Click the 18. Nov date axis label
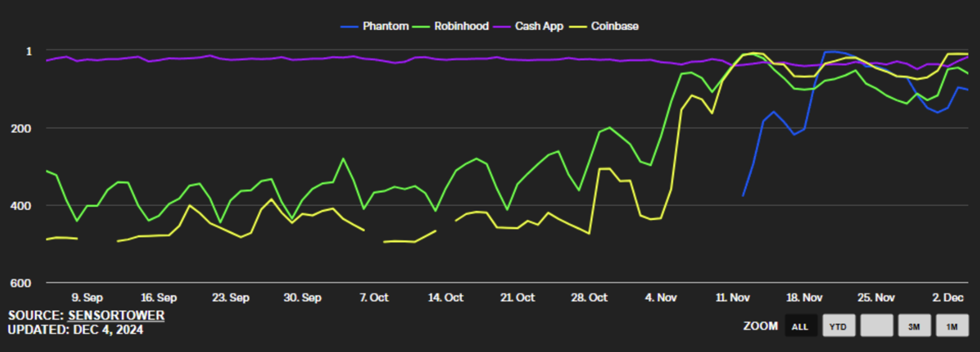The height and width of the screenshot is (352, 980). point(804,297)
